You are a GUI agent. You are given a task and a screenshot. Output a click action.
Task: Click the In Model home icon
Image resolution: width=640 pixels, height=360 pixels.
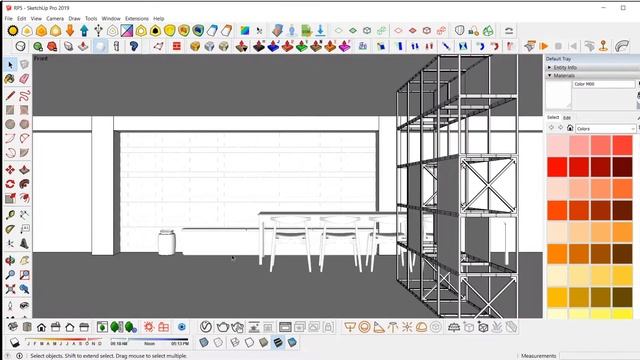(x=570, y=128)
